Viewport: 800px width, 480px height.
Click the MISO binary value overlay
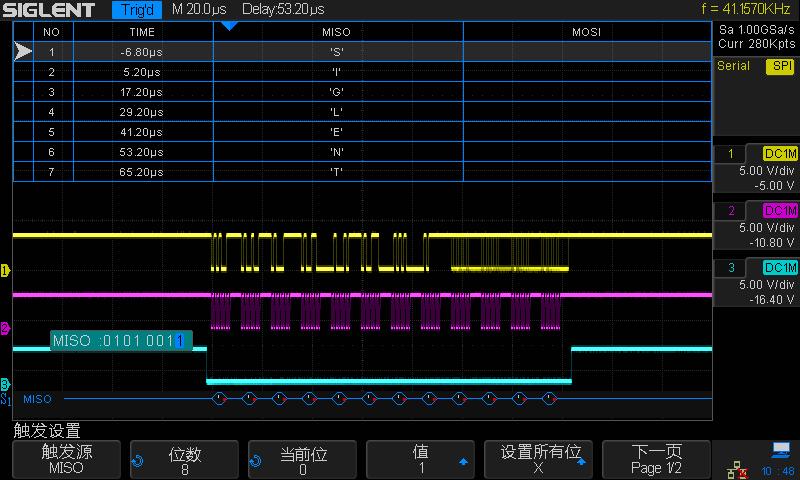point(120,341)
